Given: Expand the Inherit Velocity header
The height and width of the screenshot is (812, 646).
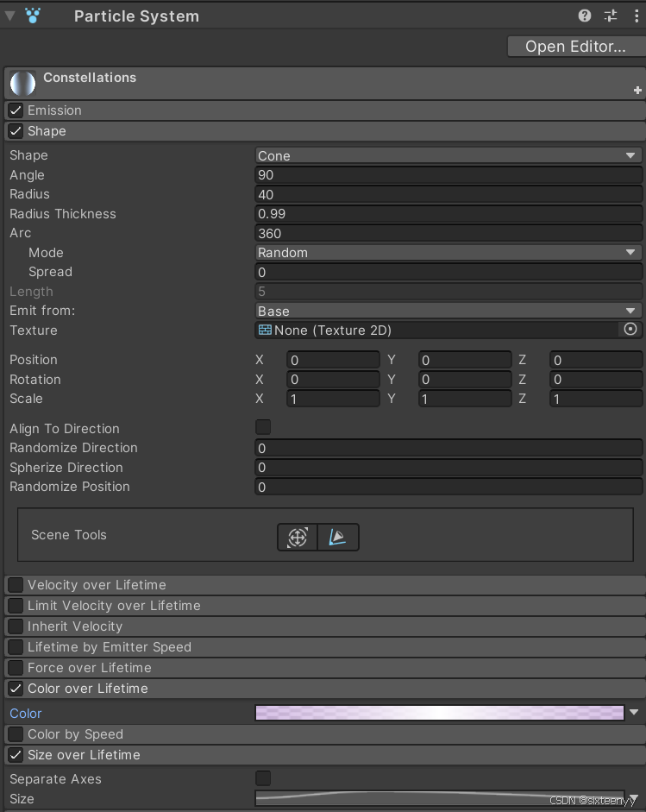Looking at the screenshot, I should click(x=325, y=626).
